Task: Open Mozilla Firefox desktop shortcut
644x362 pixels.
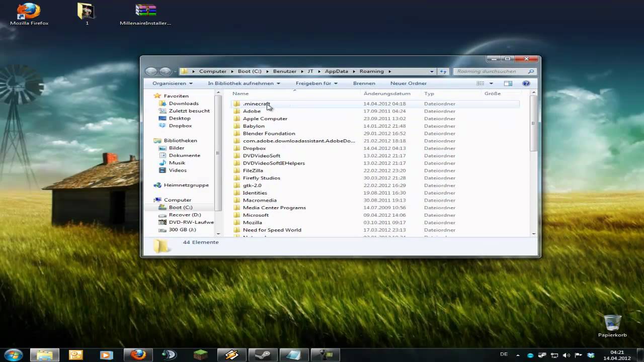Action: [x=29, y=14]
